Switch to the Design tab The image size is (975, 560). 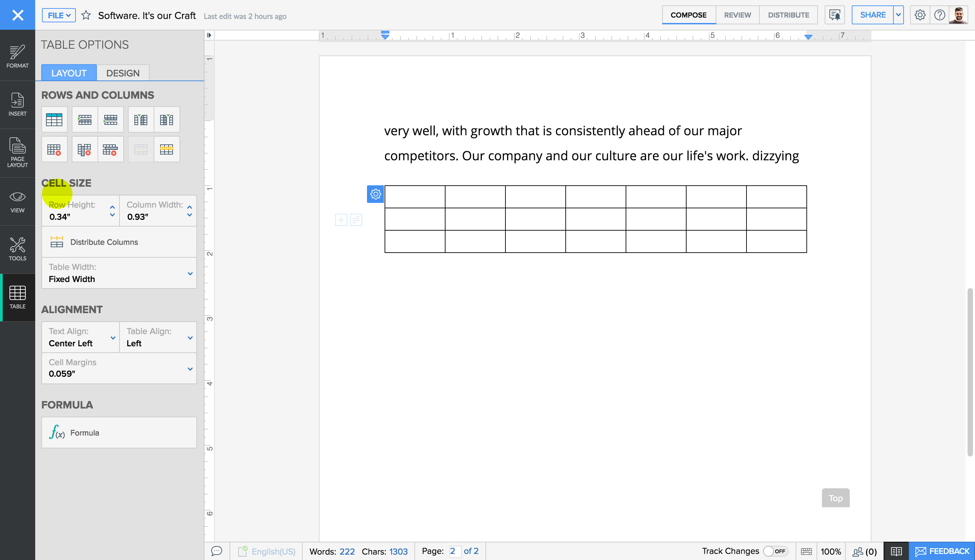tap(123, 73)
